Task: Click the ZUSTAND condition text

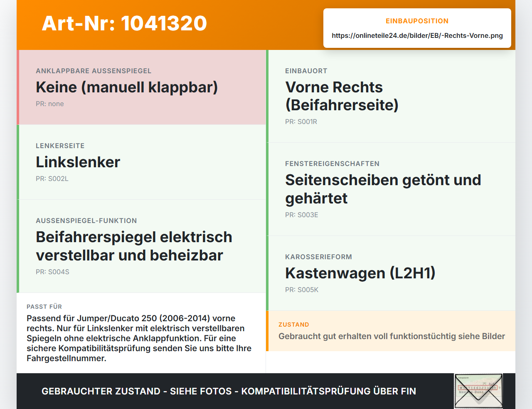Action: click(x=392, y=336)
